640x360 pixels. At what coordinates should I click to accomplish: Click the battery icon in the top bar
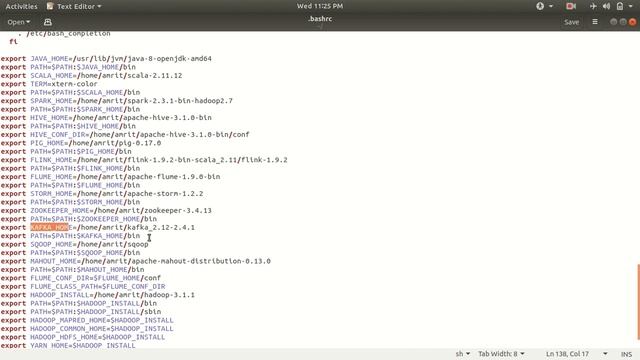pyautogui.click(x=620, y=6)
